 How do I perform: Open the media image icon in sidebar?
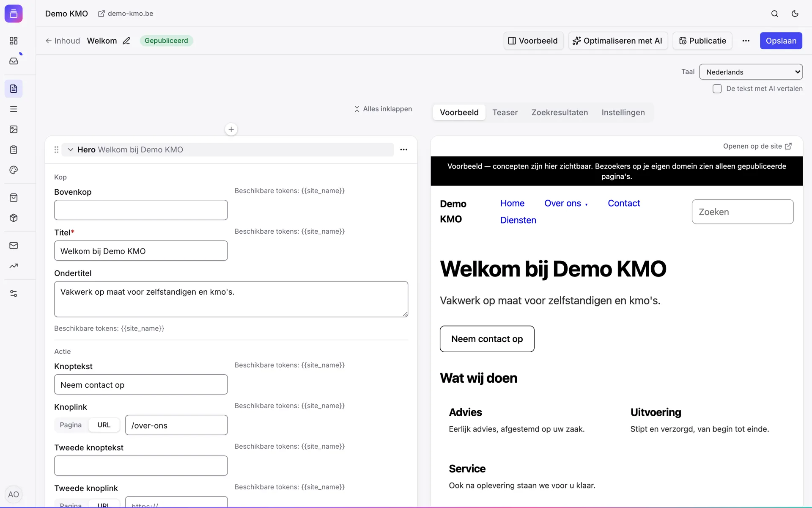14,129
